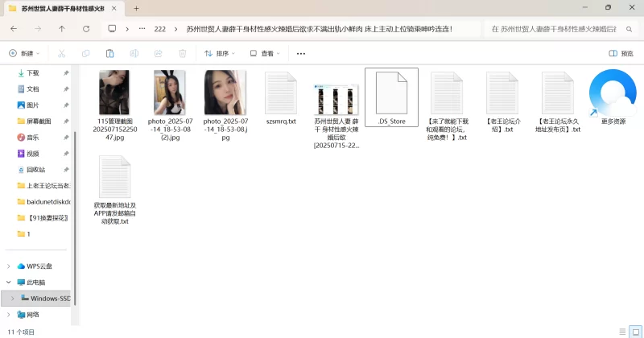This screenshot has width=644, height=338.
Task: Open a new tab with plus button
Action: click(x=136, y=8)
